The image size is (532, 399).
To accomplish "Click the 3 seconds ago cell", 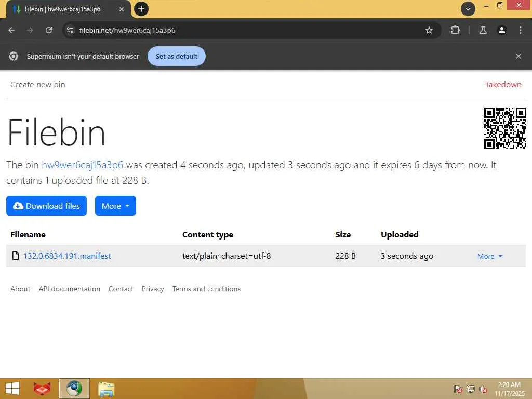I will (407, 256).
